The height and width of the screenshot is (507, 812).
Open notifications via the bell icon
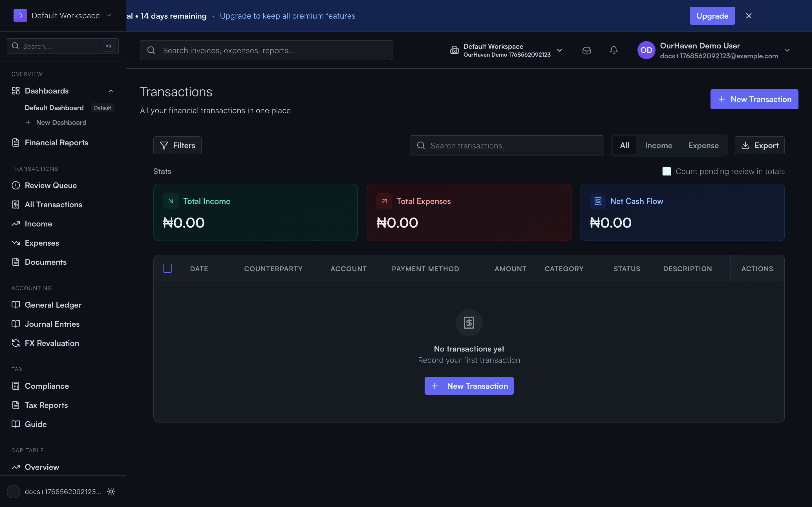(613, 50)
